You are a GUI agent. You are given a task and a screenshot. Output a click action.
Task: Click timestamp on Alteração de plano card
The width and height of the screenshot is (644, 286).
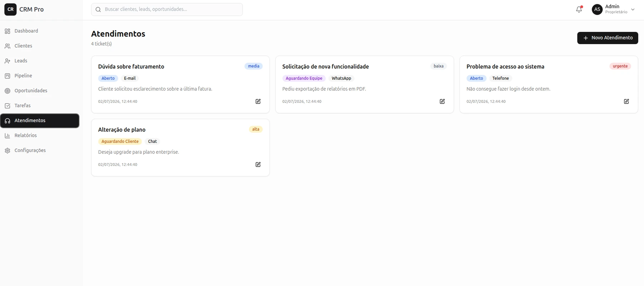coord(118,165)
